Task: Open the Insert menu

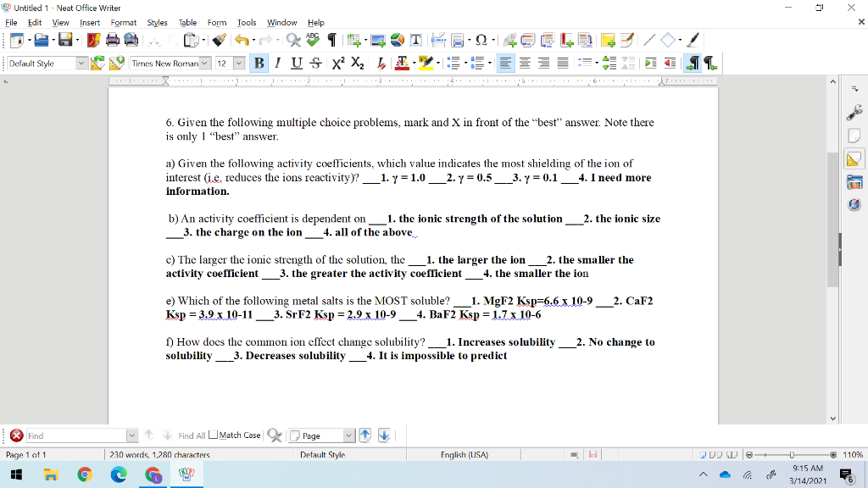Action: tap(90, 23)
